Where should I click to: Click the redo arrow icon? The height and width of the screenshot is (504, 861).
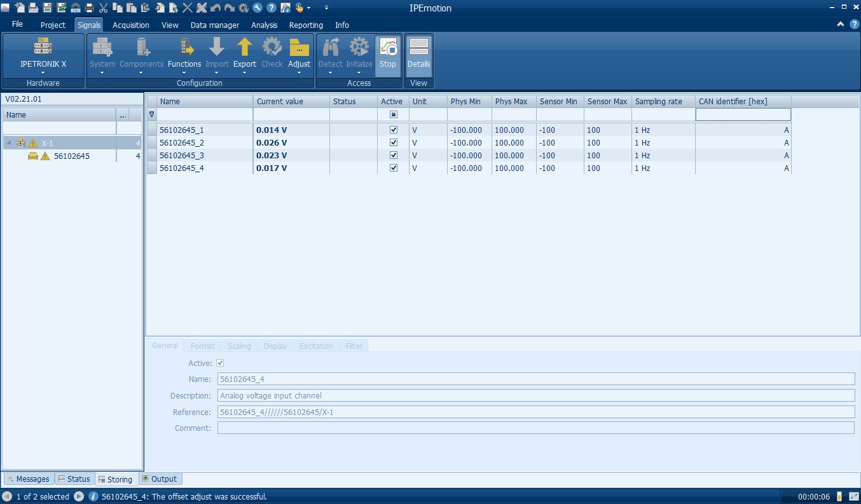229,8
